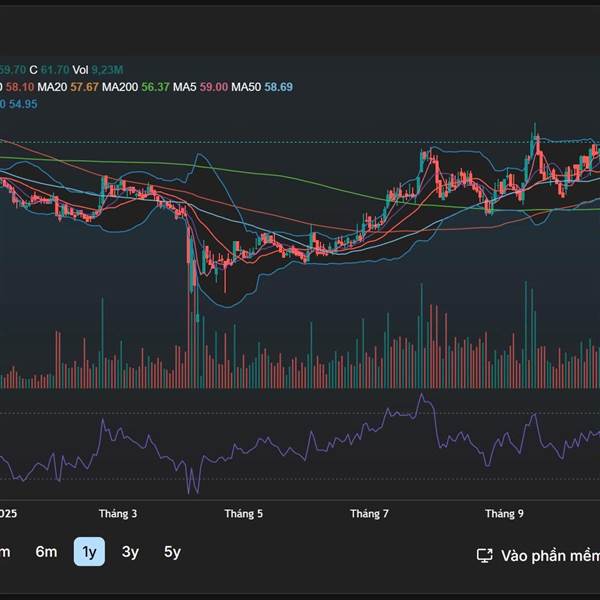Open the Vào phần mềm link
Screen dimensions: 600x600
[550, 555]
